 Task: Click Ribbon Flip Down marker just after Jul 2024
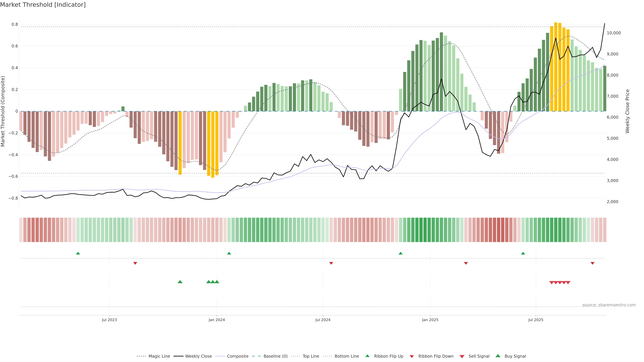coord(331,263)
